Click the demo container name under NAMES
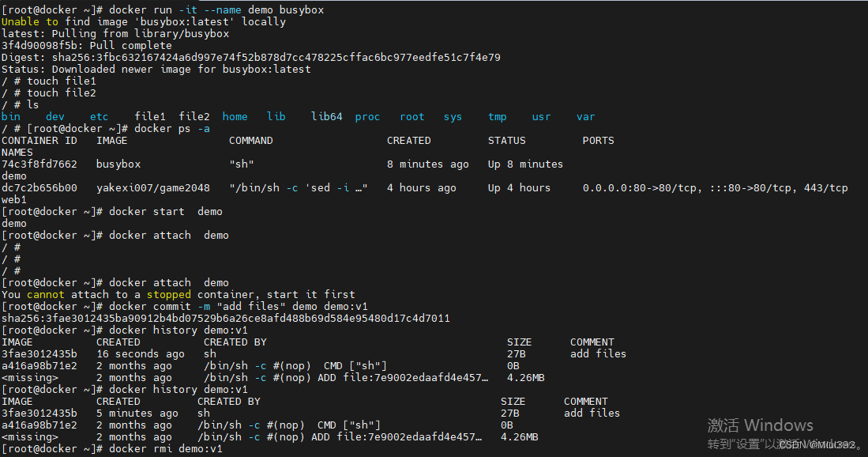This screenshot has height=457, width=868. [x=14, y=176]
